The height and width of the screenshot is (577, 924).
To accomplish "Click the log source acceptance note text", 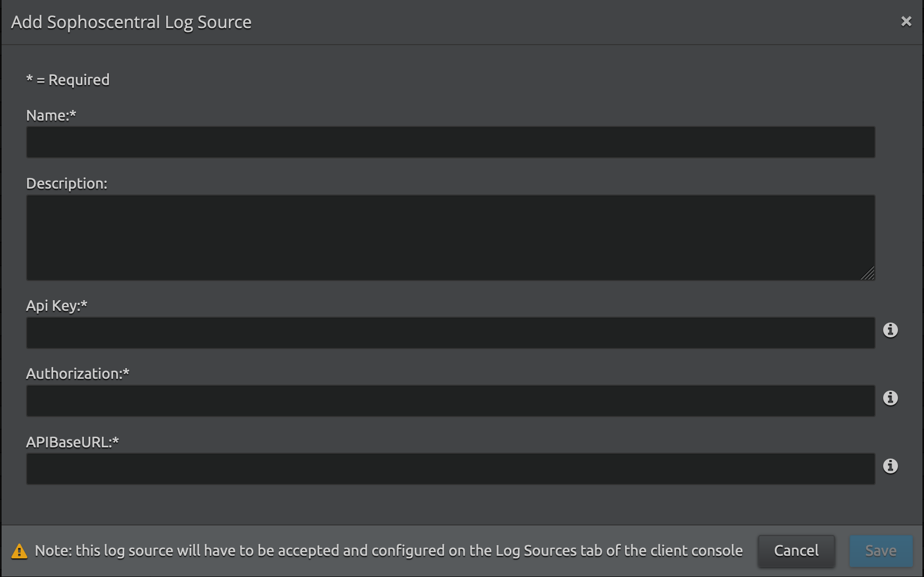I will point(388,550).
